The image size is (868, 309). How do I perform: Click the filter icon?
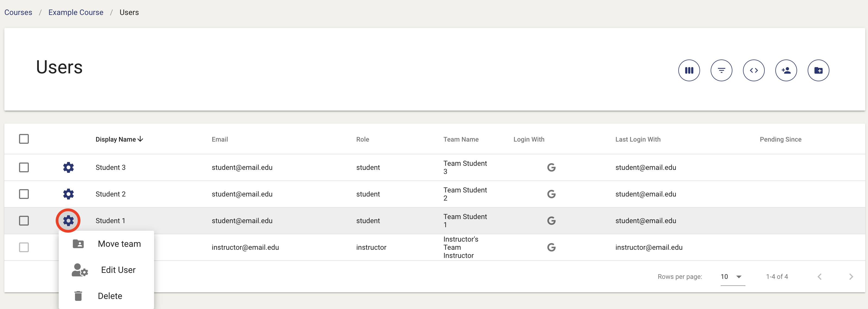pyautogui.click(x=722, y=70)
